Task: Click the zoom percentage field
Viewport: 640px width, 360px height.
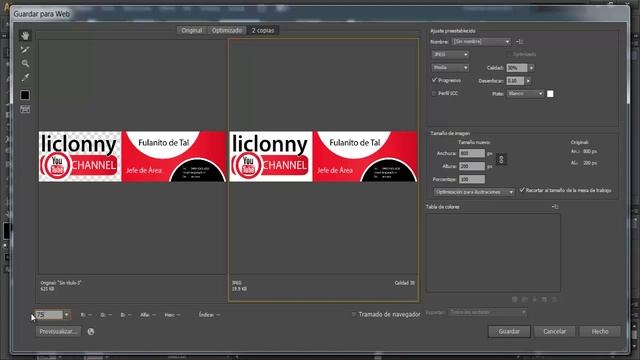Action: click(x=49, y=315)
